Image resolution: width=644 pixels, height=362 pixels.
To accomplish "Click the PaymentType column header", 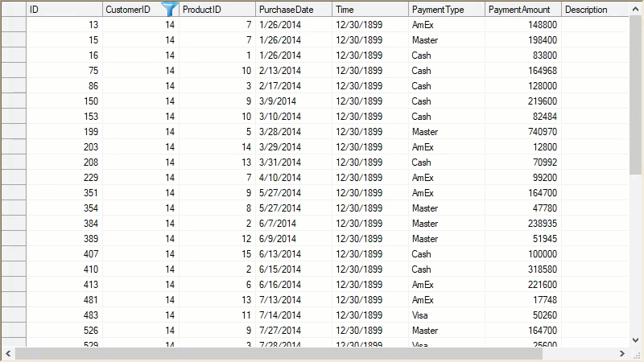I will (447, 10).
